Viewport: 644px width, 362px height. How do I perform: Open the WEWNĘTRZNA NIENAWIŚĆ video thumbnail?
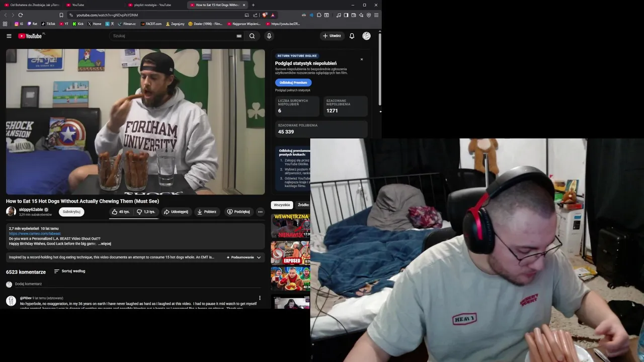coord(291,226)
